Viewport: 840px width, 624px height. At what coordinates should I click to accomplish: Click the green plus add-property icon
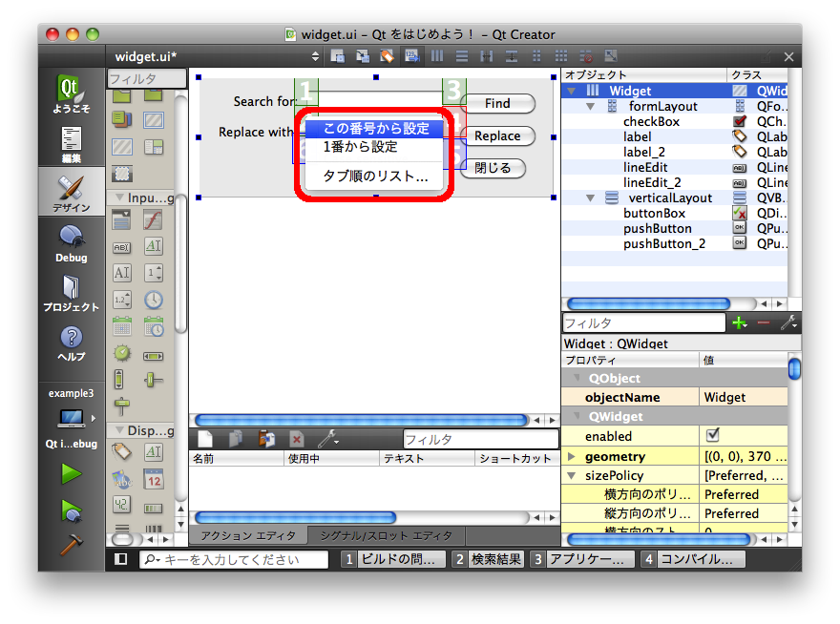point(738,323)
